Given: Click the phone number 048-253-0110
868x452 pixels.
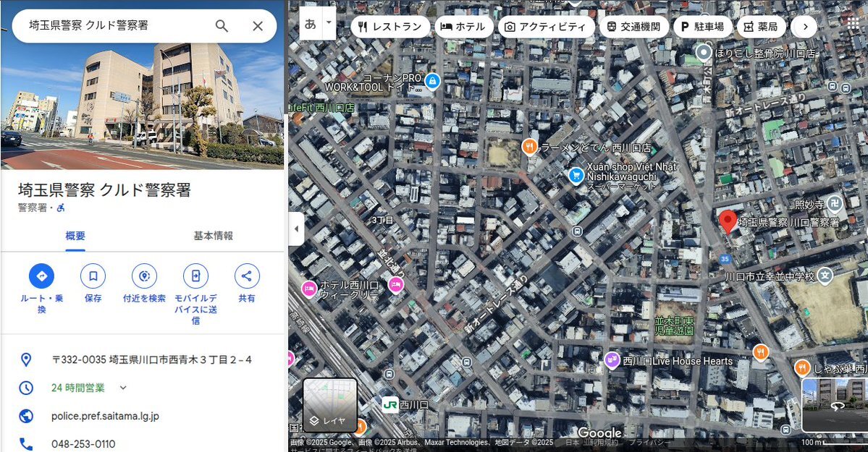Looking at the screenshot, I should pos(83,444).
